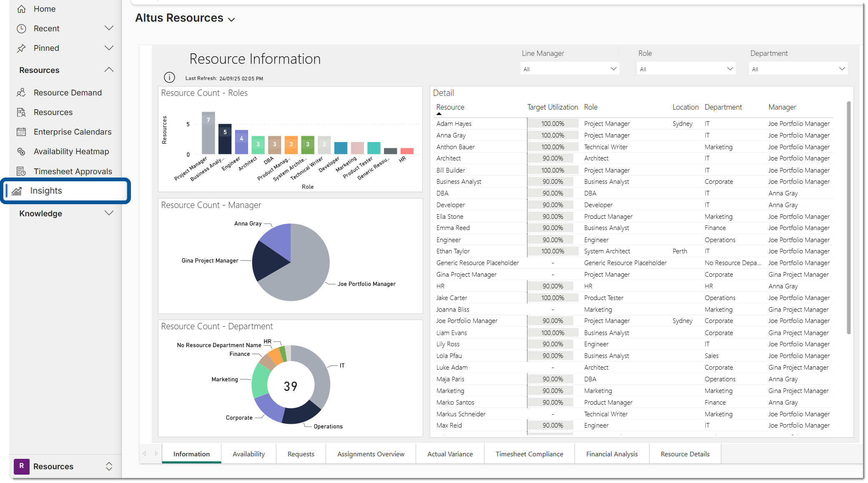Open Enterprise Calendars via its calendar icon
The height and width of the screenshot is (483, 868).
[21, 132]
